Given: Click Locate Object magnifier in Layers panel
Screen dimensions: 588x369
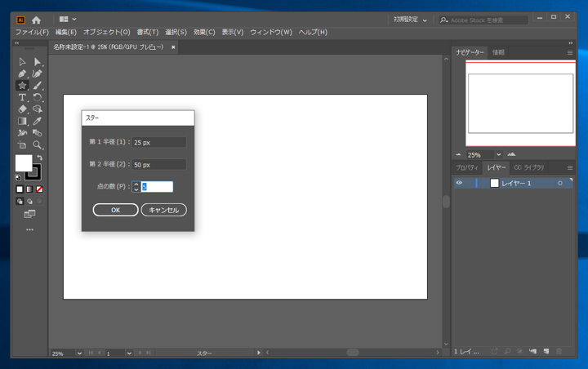Looking at the screenshot, I should point(507,351).
